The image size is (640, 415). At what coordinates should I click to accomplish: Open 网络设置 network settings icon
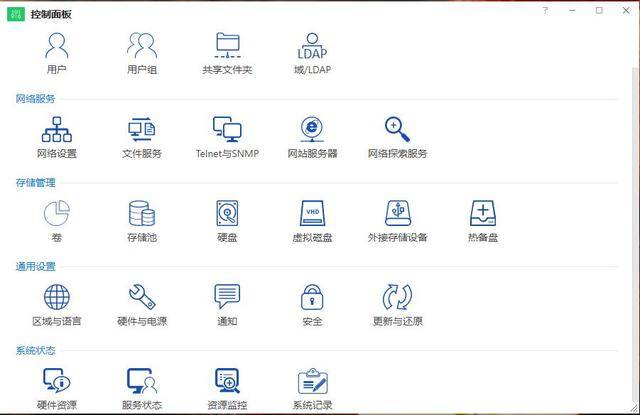pos(57,129)
